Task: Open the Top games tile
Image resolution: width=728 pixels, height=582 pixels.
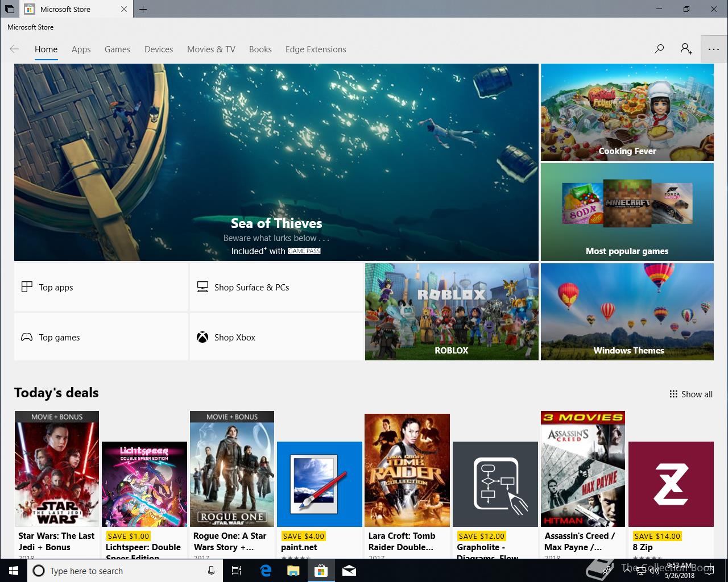Action: click(x=101, y=337)
